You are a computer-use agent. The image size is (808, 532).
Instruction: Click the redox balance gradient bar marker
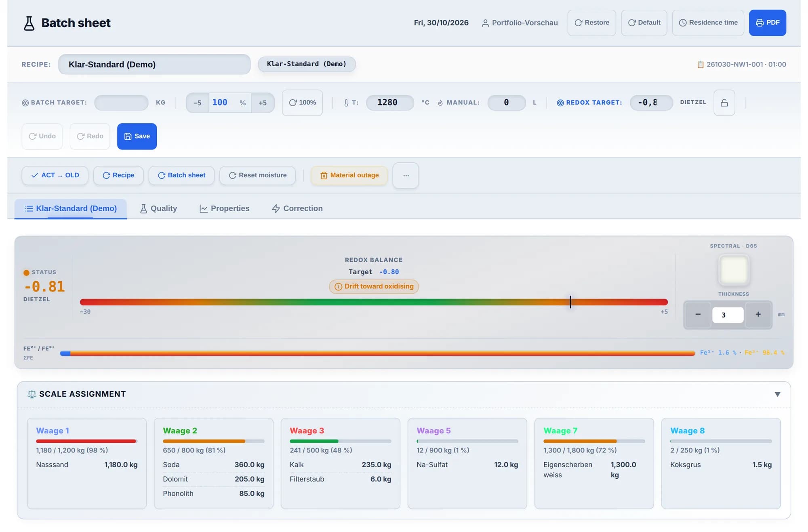click(570, 302)
